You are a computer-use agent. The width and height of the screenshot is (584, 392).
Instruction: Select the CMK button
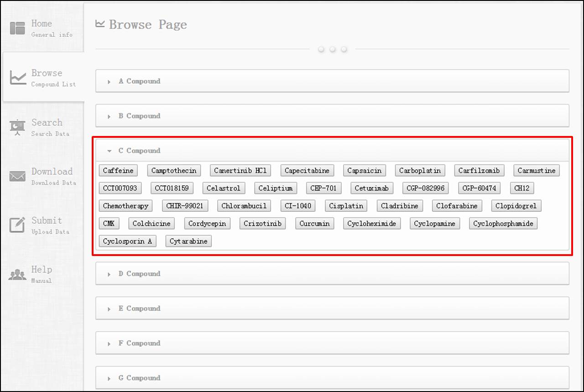pyautogui.click(x=109, y=224)
